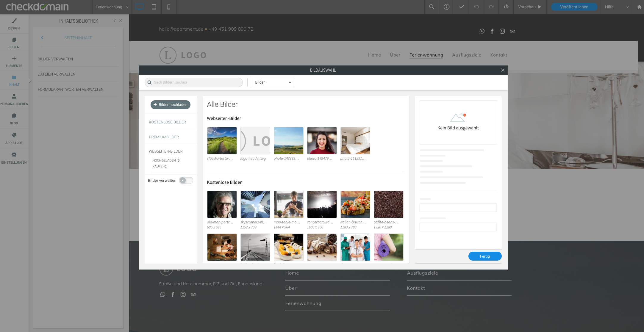644x332 pixels.
Task: Switch to tablet preview icon
Action: (x=154, y=7)
